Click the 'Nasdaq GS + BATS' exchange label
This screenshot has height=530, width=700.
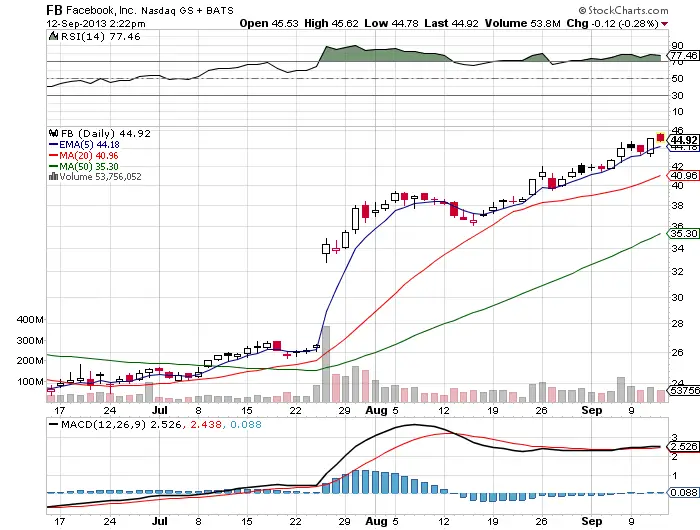pyautogui.click(x=187, y=10)
